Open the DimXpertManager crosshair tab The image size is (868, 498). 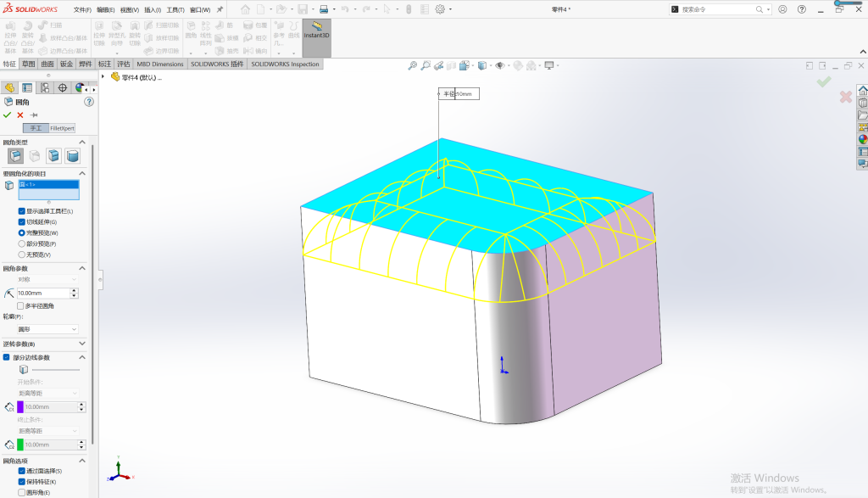63,88
